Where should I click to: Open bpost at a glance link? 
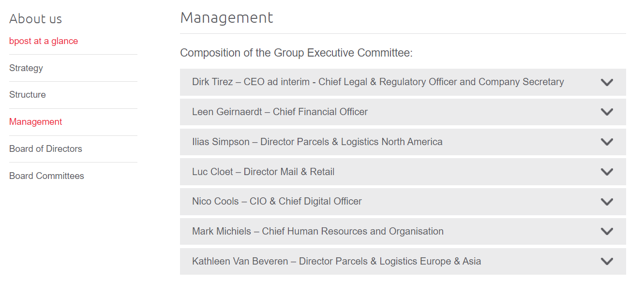click(x=44, y=41)
